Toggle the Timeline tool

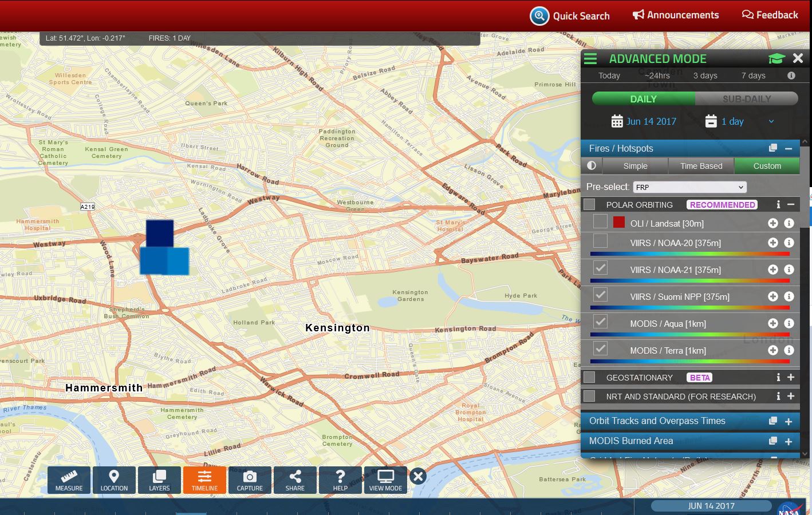(x=204, y=480)
